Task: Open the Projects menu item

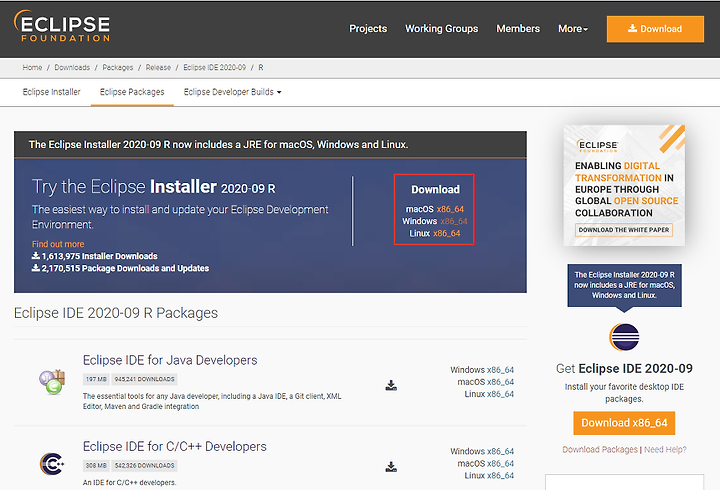Action: 368,28
